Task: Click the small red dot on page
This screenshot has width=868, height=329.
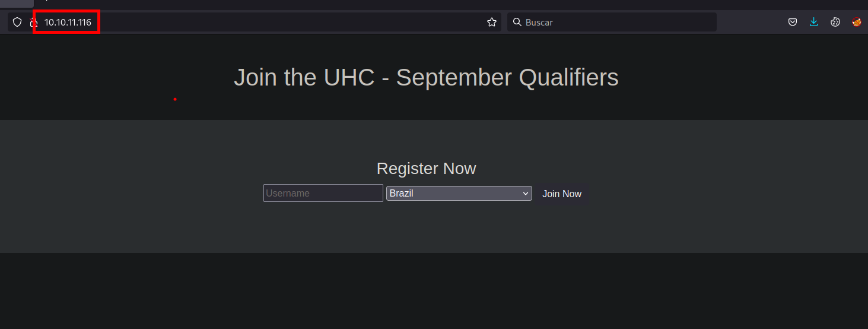Action: tap(175, 99)
